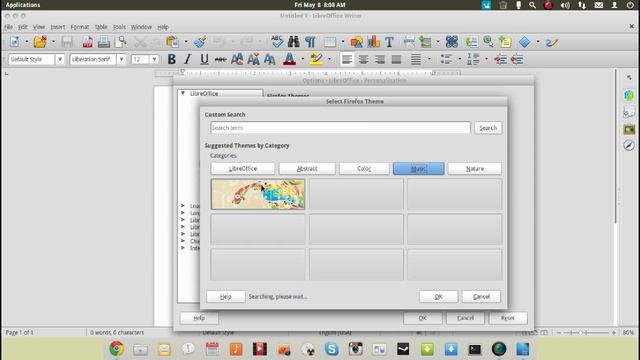
Task: Insert table toolbar icon
Action: pos(330,42)
